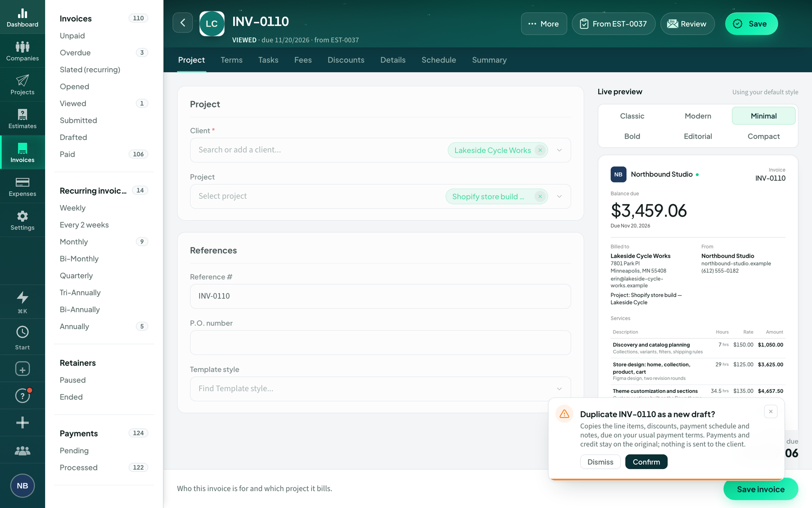Open the Discounts tab
Screen dimensions: 812x508
[x=346, y=60]
